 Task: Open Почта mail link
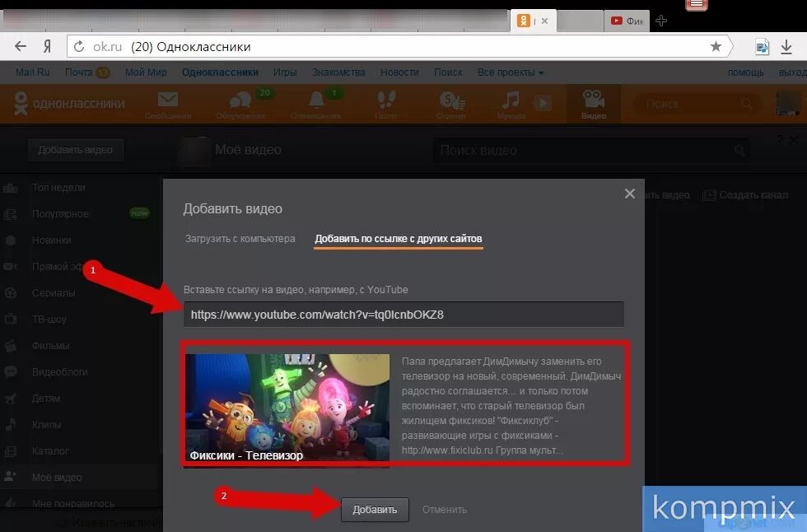coord(79,72)
